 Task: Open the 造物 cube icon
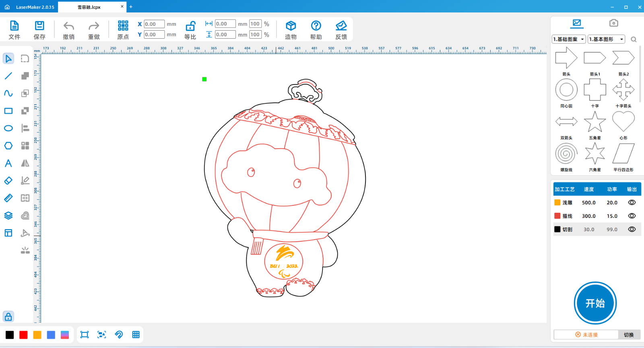tap(291, 26)
